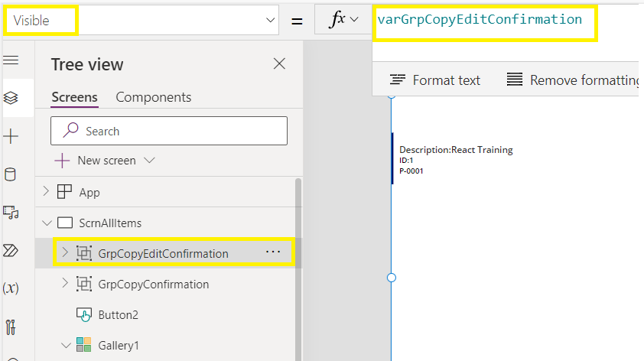The image size is (644, 361).
Task: Switch to the Components tab
Action: click(153, 97)
